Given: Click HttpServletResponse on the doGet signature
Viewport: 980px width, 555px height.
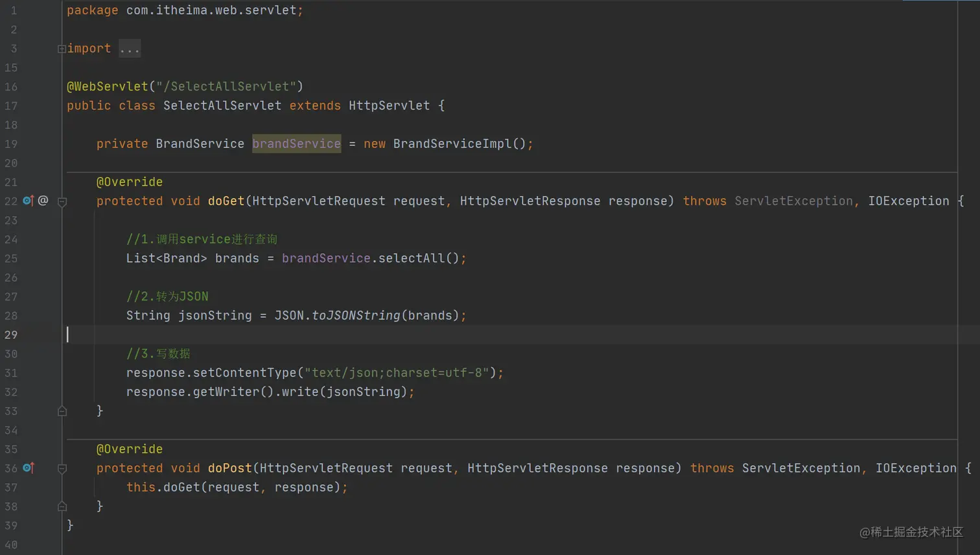Looking at the screenshot, I should point(530,200).
